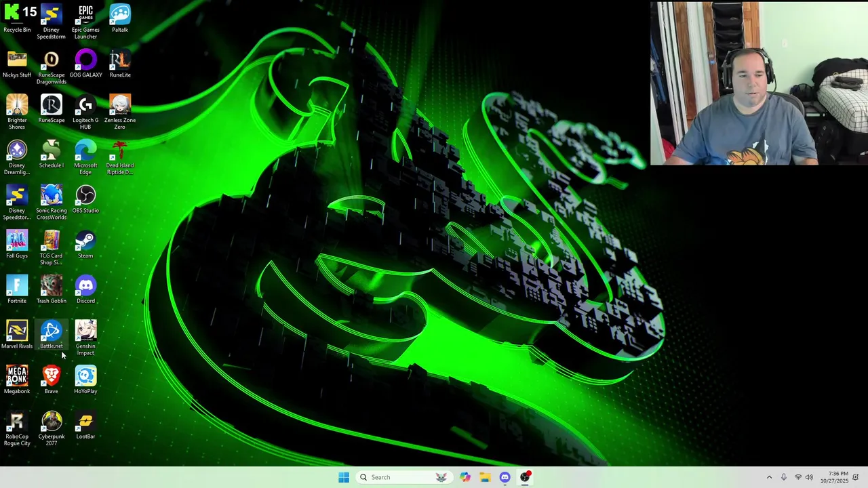Viewport: 868px width, 488px height.
Task: Select the Epic Games Launcher shortcut
Action: click(85, 22)
